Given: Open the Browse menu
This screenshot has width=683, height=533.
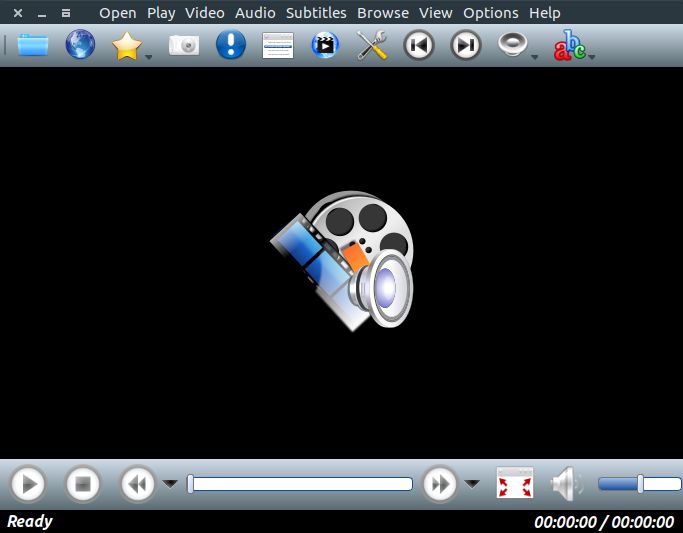Looking at the screenshot, I should pos(383,13).
